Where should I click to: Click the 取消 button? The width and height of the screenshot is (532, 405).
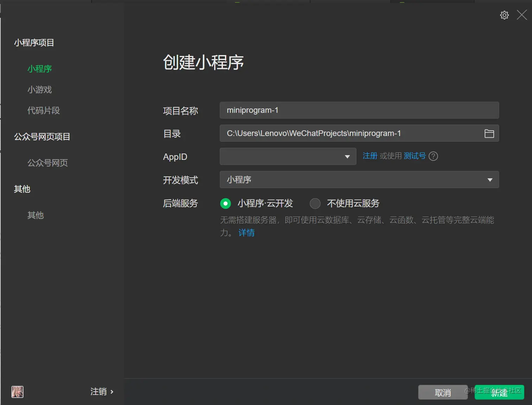pyautogui.click(x=443, y=392)
